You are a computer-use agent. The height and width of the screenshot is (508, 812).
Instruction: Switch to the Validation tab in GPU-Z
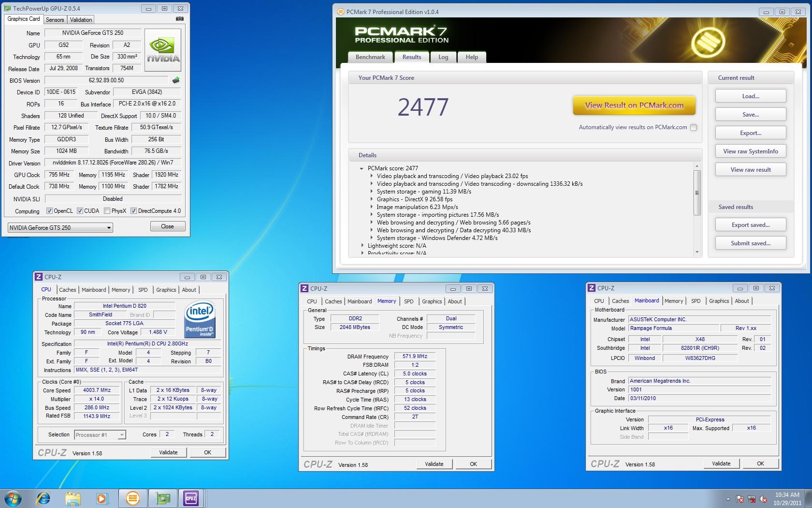(x=81, y=20)
